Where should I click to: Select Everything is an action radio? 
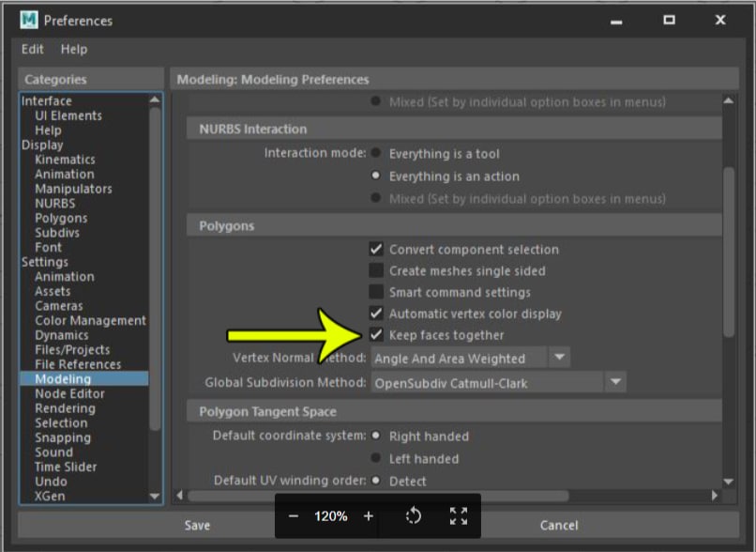tap(375, 176)
